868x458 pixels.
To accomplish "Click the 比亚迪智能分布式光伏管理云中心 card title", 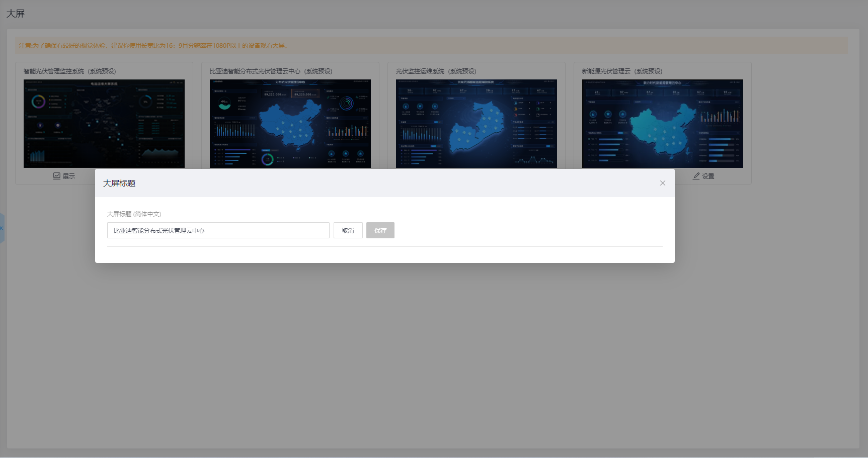I will [x=271, y=71].
